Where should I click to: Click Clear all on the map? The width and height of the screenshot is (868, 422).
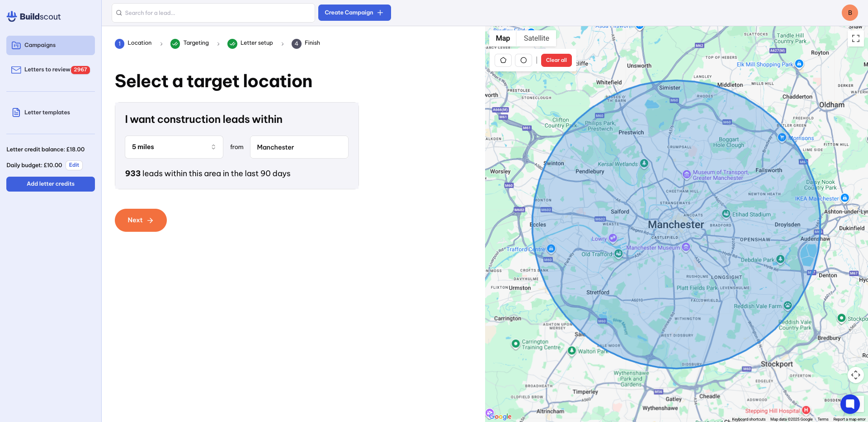pos(556,60)
